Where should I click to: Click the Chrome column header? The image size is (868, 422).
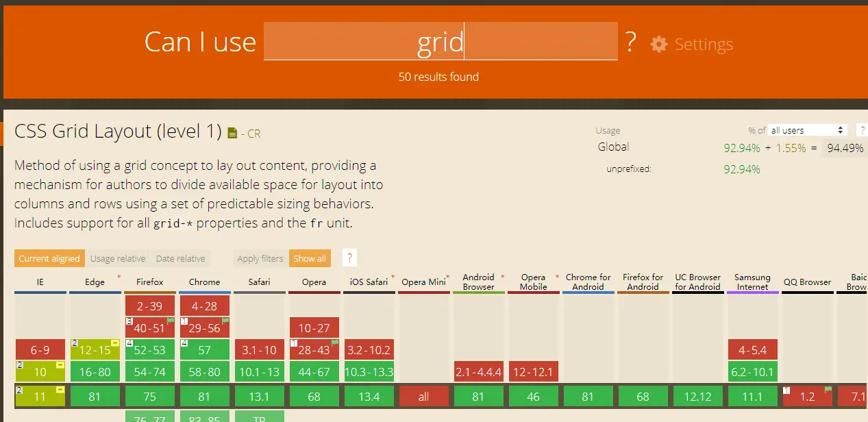(x=205, y=282)
